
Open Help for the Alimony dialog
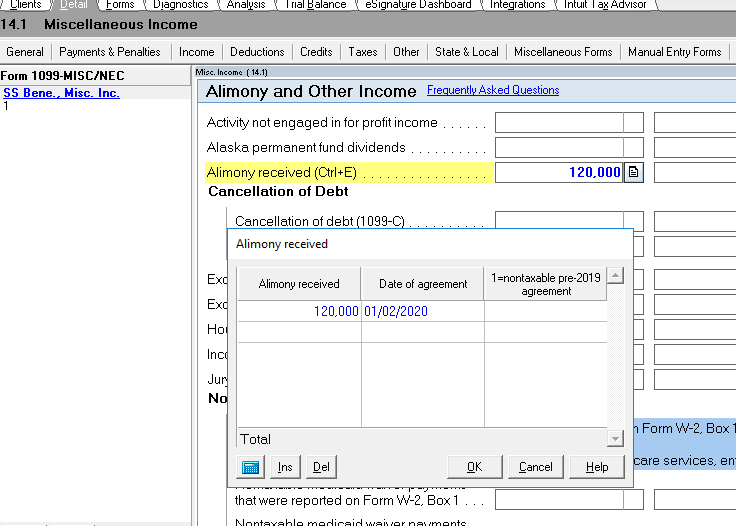(x=597, y=467)
